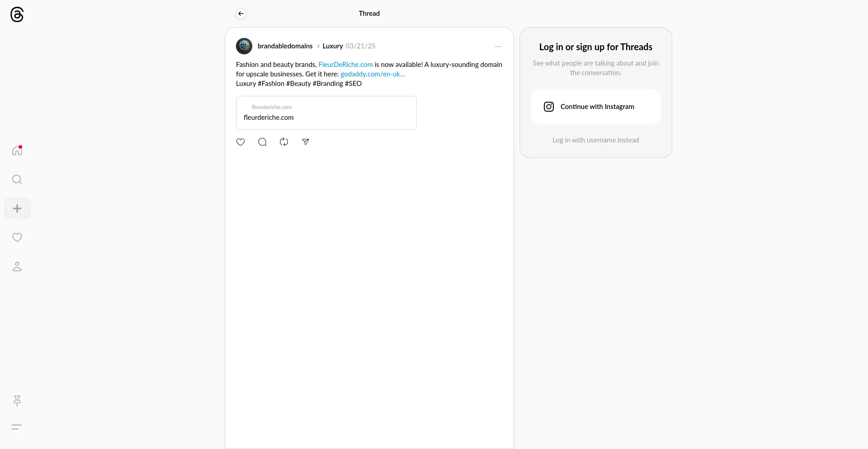Open the pinned feeds icon in sidebar
Image resolution: width=868 pixels, height=449 pixels.
[x=17, y=401]
